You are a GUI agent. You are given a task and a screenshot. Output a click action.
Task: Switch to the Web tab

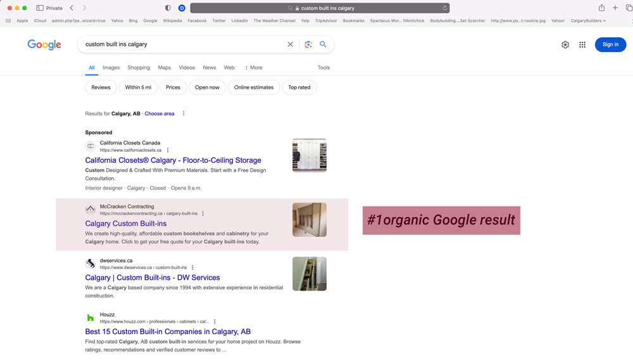tap(229, 68)
